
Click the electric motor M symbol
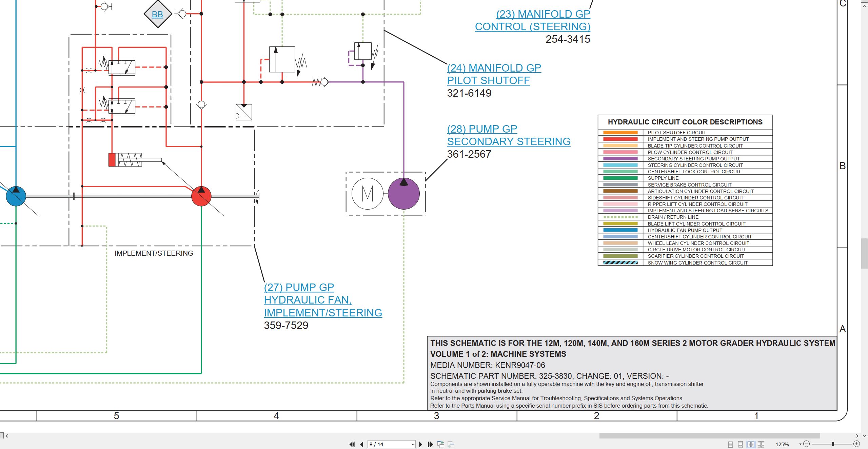(368, 194)
